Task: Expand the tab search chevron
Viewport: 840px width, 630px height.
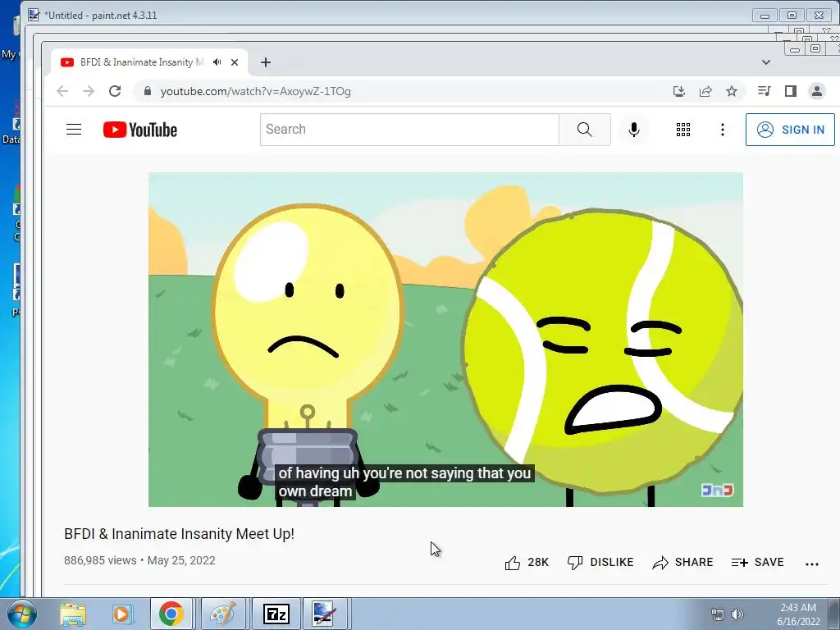Action: (x=766, y=62)
